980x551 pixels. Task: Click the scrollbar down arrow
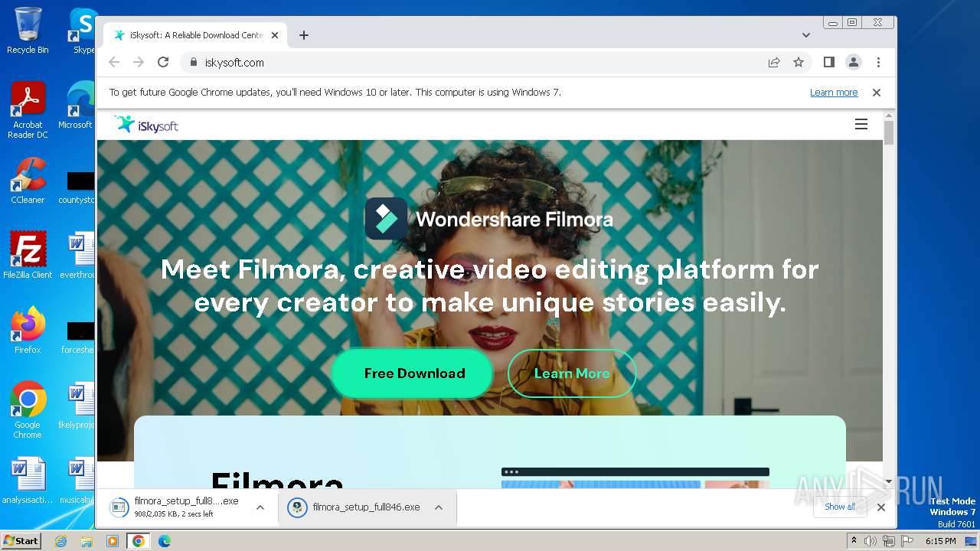point(889,481)
